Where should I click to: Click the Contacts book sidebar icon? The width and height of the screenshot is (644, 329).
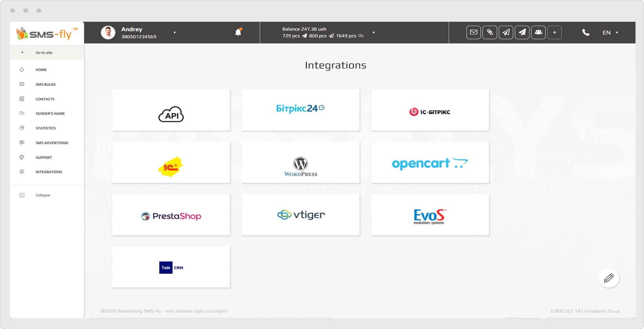[22, 99]
